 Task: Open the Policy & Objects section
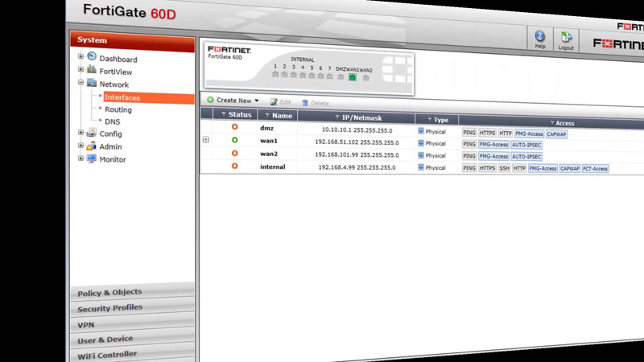[x=132, y=291]
